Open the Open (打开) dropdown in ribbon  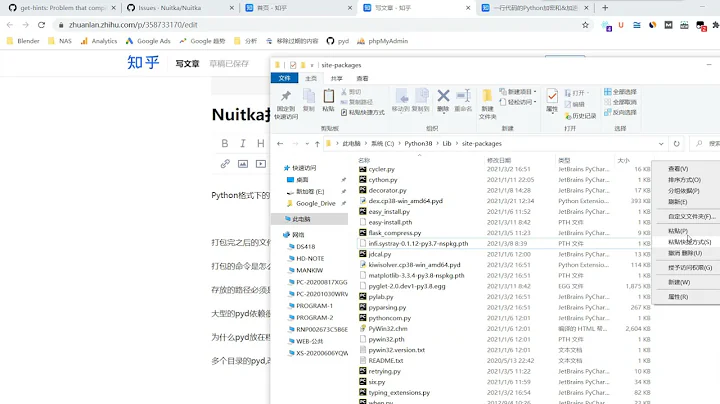point(575,93)
